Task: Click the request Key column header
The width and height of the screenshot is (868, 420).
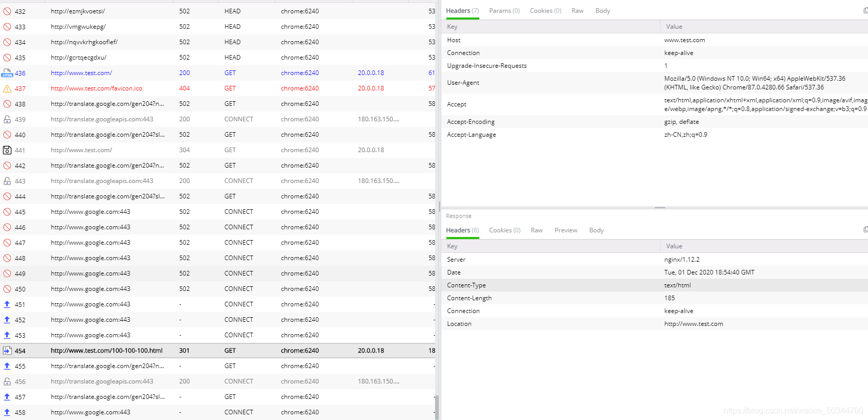Action: point(551,27)
